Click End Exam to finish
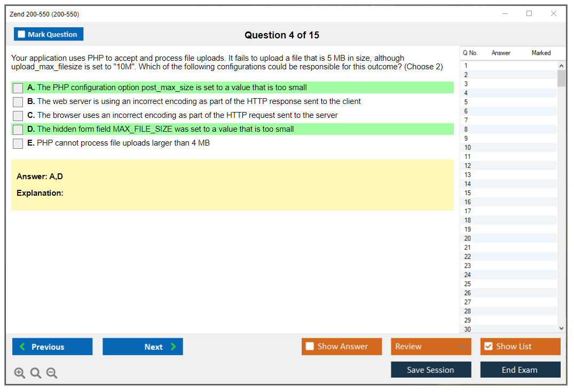 point(520,370)
